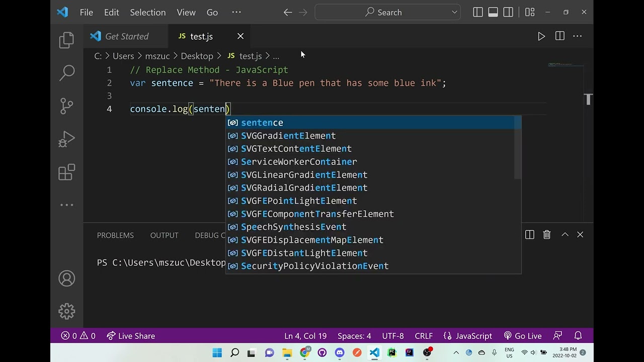Change end of line sequence CRLF

click(424, 336)
